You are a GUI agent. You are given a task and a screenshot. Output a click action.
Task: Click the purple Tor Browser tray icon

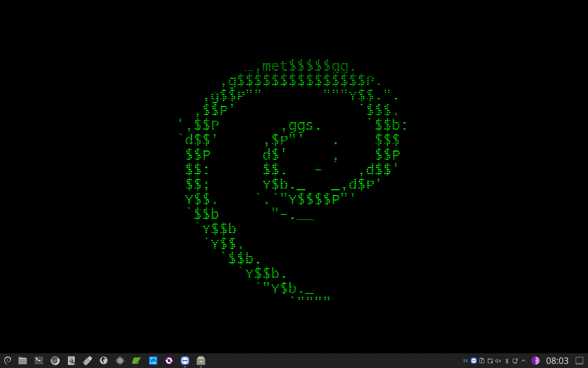tap(535, 361)
